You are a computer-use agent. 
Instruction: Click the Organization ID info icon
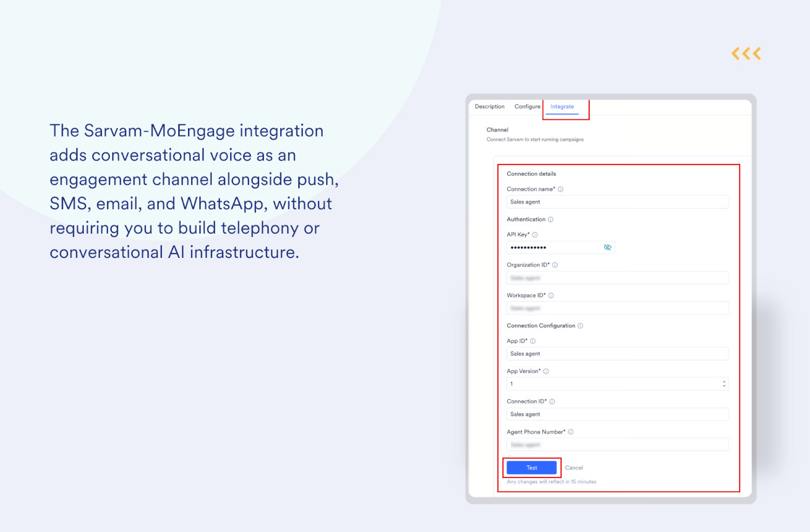555,265
